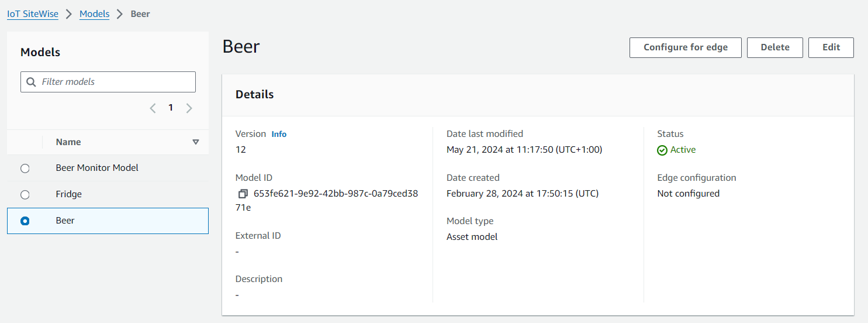Select the Beer radio button
The width and height of the screenshot is (868, 323).
(x=25, y=221)
